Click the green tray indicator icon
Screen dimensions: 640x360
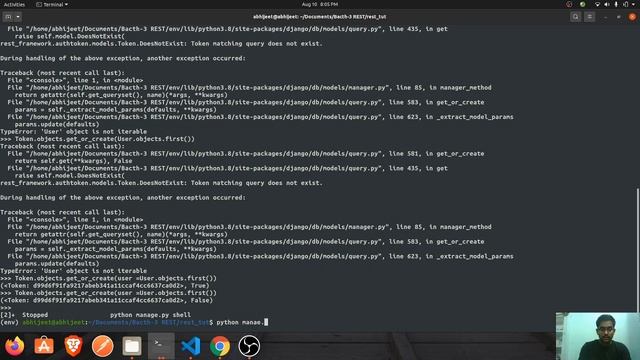(x=582, y=4)
